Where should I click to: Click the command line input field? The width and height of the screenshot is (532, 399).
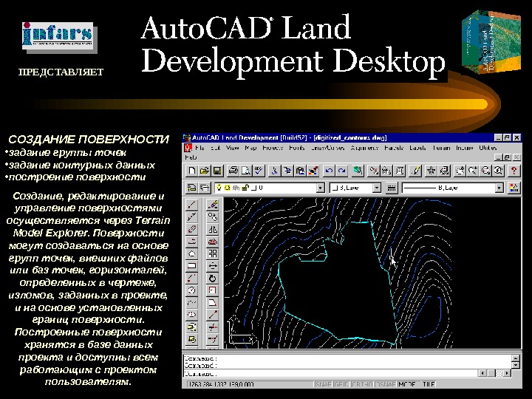click(x=331, y=374)
